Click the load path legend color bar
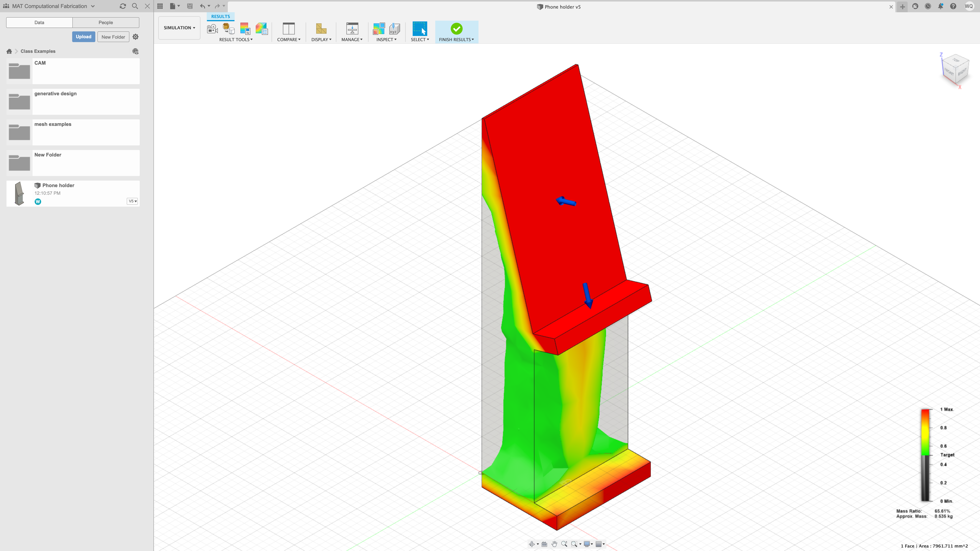This screenshot has width=980, height=551. click(925, 455)
